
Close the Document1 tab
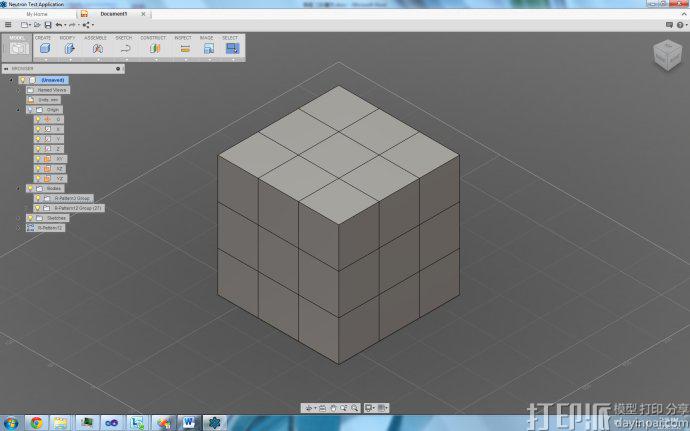[143, 14]
